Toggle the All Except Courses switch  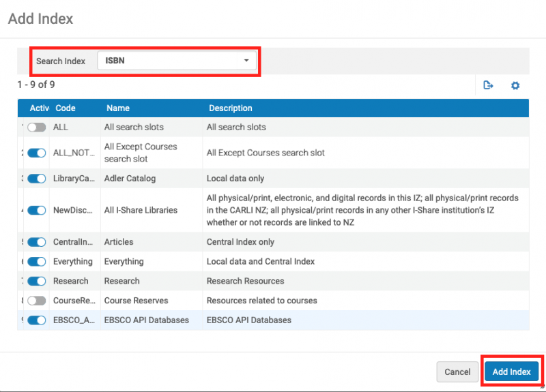(37, 153)
